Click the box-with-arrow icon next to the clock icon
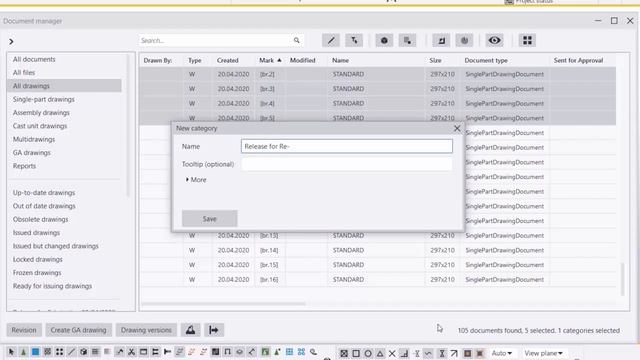 (441, 40)
